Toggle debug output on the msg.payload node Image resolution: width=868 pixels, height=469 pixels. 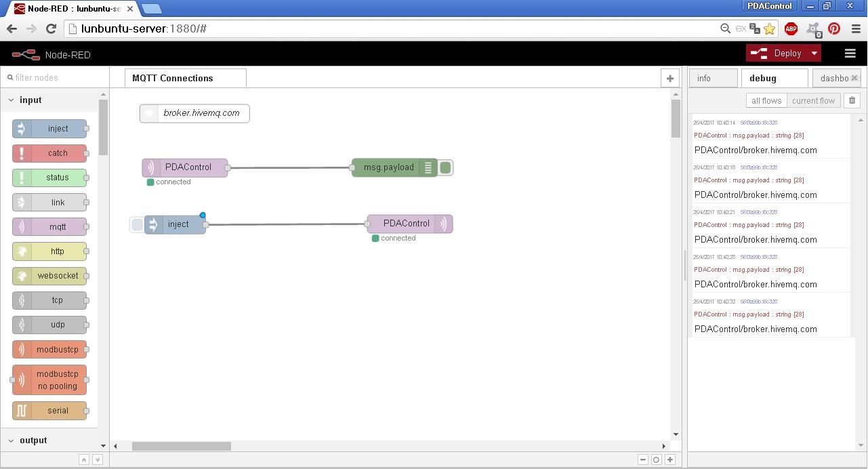tap(445, 167)
